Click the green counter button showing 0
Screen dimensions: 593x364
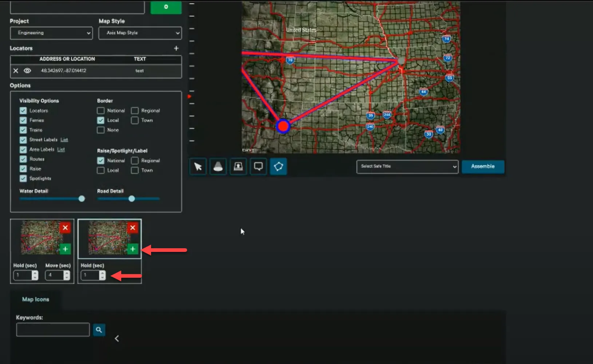pos(166,7)
